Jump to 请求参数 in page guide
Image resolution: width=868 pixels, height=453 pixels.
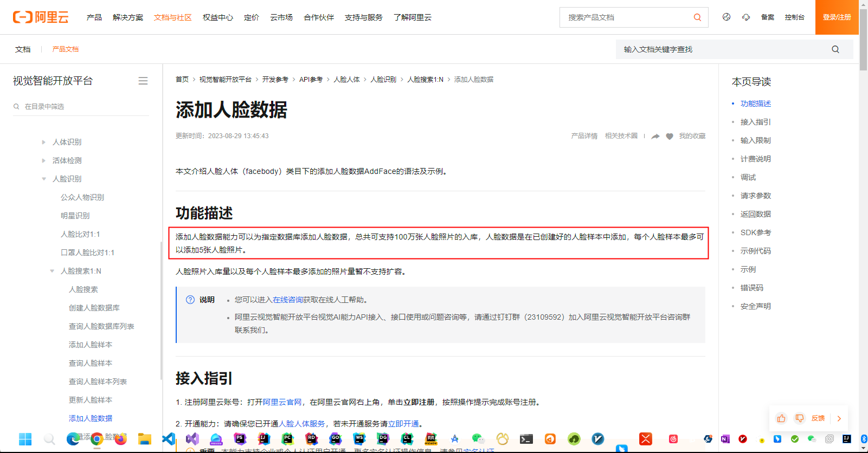click(x=756, y=196)
